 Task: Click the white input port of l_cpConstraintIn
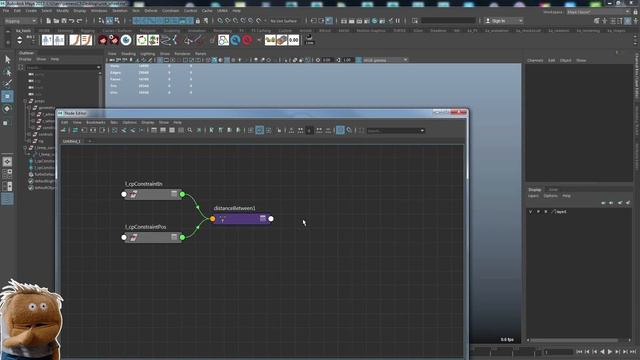click(x=124, y=194)
